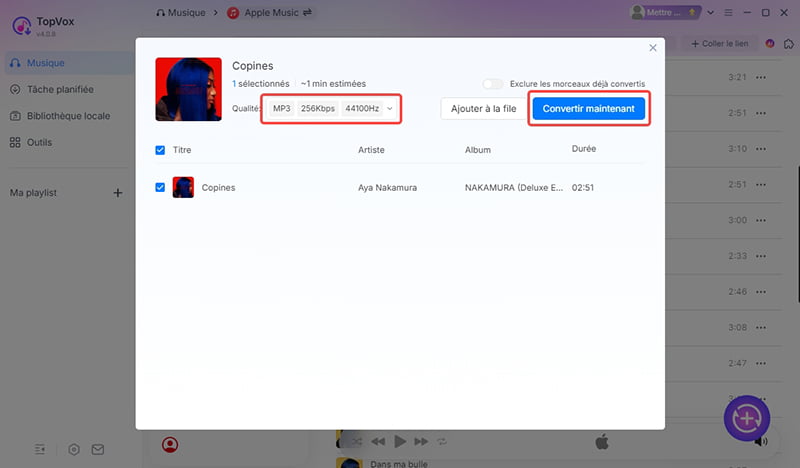
Task: Click the red account profile icon
Action: pyautogui.click(x=170, y=445)
